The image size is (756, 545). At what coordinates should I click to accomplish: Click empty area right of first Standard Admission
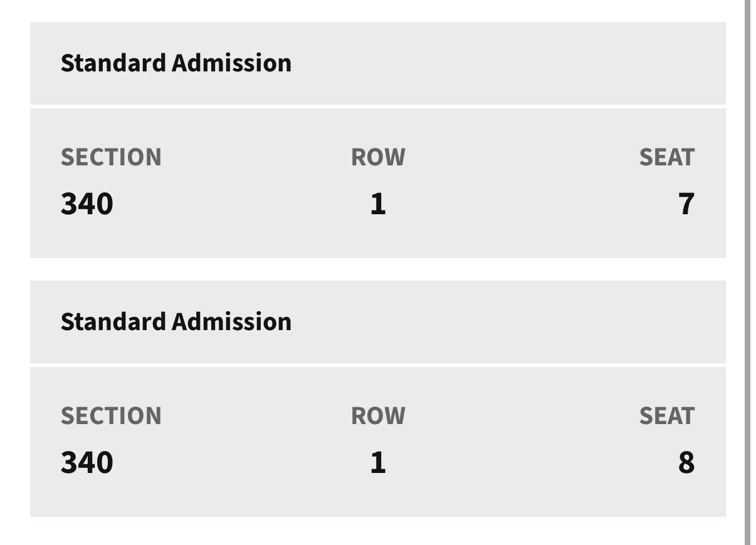(x=508, y=63)
